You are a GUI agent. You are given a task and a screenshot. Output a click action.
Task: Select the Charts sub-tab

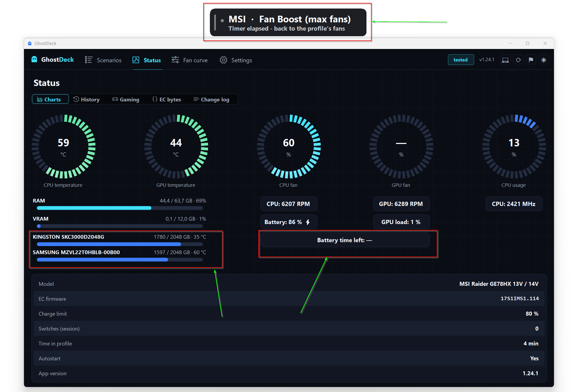(x=50, y=99)
